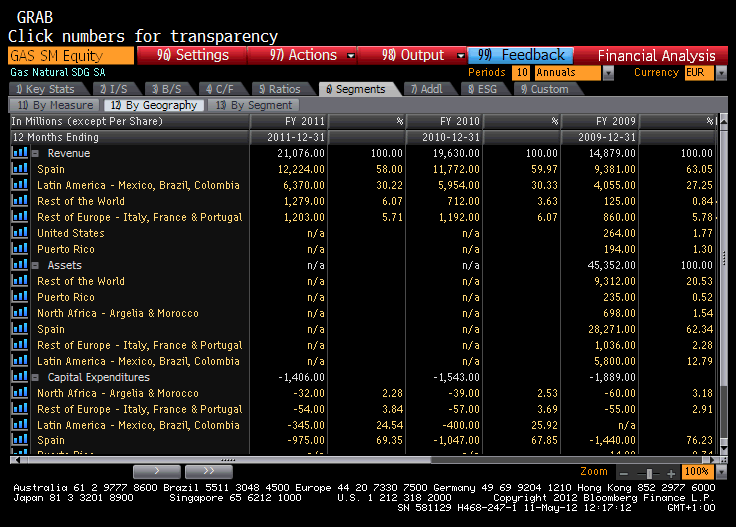The width and height of the screenshot is (736, 527).
Task: Click the zoom in plus button
Action: [x=672, y=474]
